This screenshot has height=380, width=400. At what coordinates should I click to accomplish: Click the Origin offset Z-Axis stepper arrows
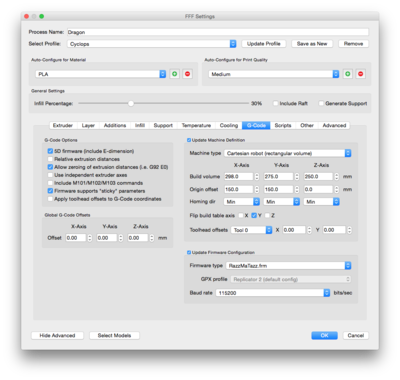click(x=337, y=189)
